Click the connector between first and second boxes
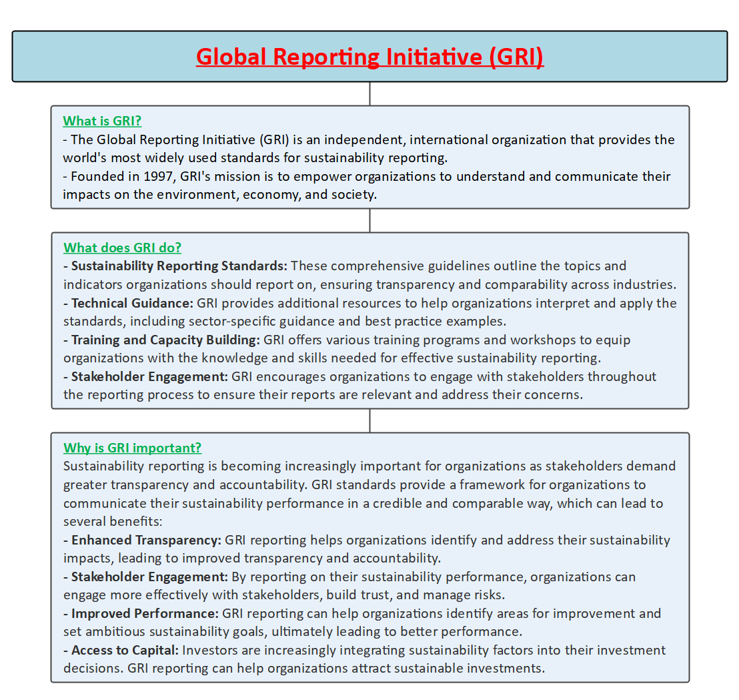 (369, 219)
